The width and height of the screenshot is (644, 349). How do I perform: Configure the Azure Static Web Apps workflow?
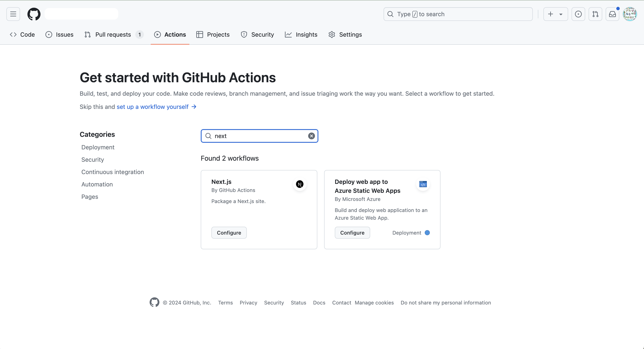(352, 233)
